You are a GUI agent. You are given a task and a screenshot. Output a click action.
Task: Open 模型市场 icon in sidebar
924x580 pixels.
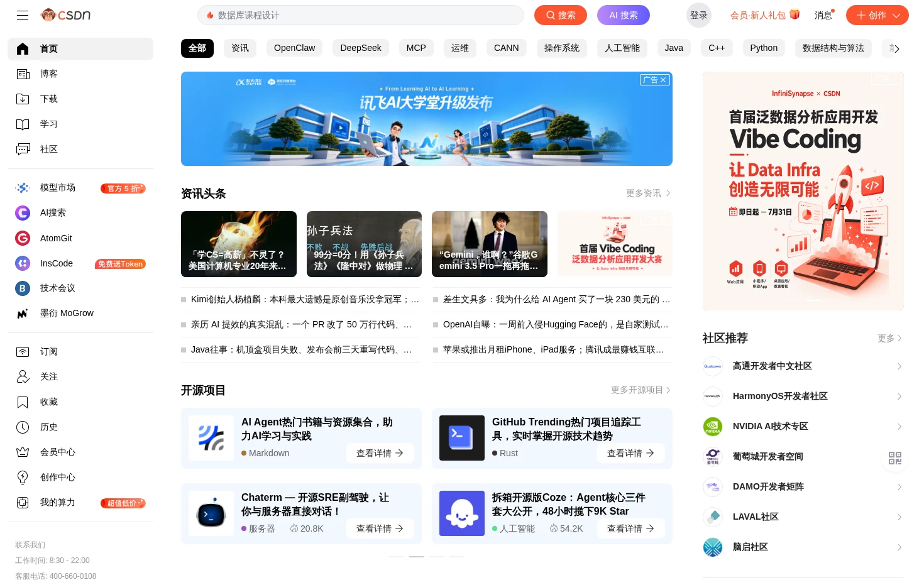23,188
